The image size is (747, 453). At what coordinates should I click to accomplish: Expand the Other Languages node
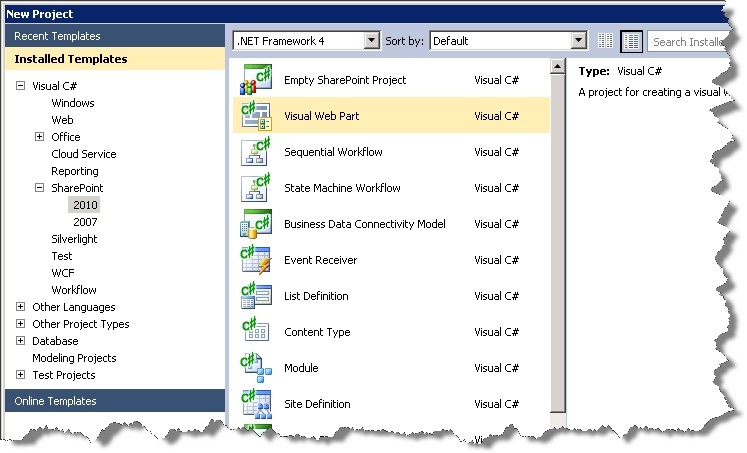(x=20, y=306)
